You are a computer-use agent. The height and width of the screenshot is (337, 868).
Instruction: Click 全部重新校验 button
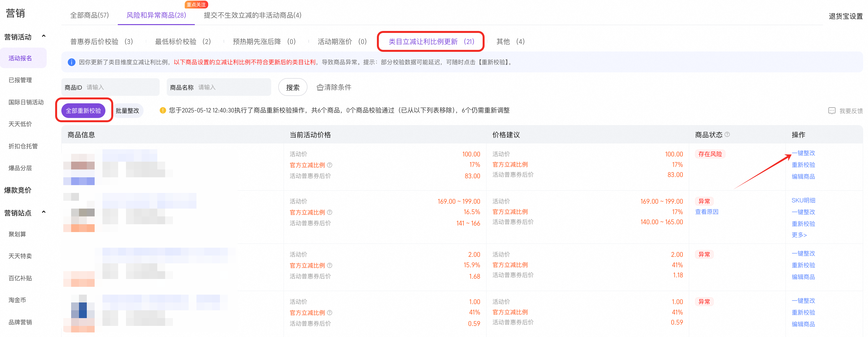(83, 110)
